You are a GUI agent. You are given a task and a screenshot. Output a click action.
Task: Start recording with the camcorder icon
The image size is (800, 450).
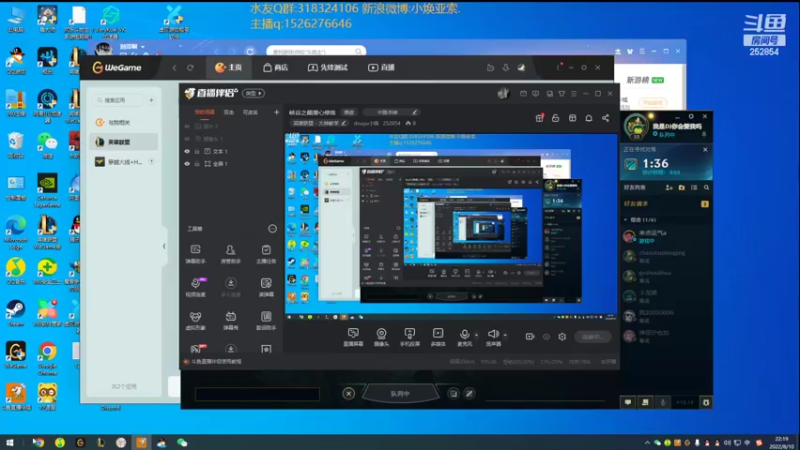point(530,337)
